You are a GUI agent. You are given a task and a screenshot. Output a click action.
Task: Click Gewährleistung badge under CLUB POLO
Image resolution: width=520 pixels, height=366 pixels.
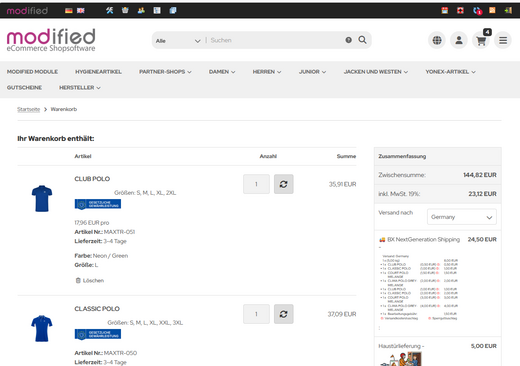pyautogui.click(x=98, y=204)
